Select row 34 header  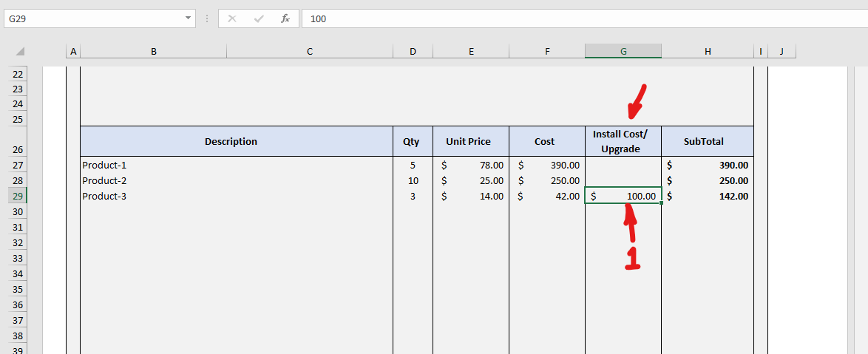pyautogui.click(x=18, y=273)
